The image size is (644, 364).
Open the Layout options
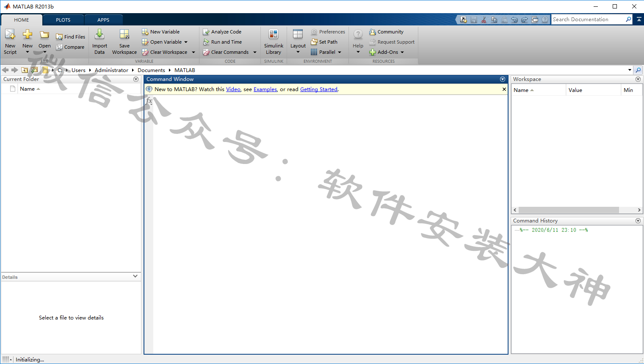click(x=298, y=42)
